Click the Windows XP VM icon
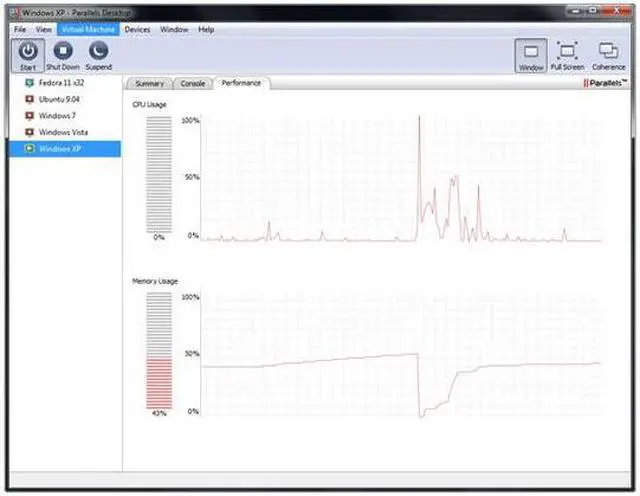The image size is (640, 496). click(x=29, y=149)
